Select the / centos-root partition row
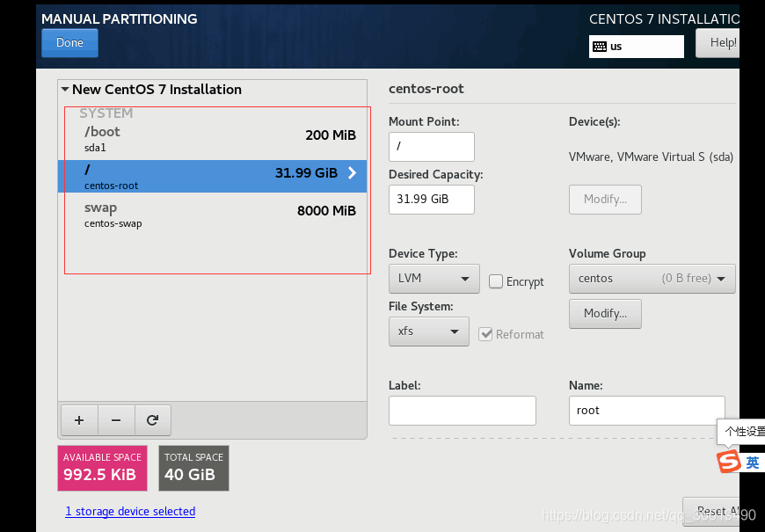765x532 pixels. tap(212, 176)
